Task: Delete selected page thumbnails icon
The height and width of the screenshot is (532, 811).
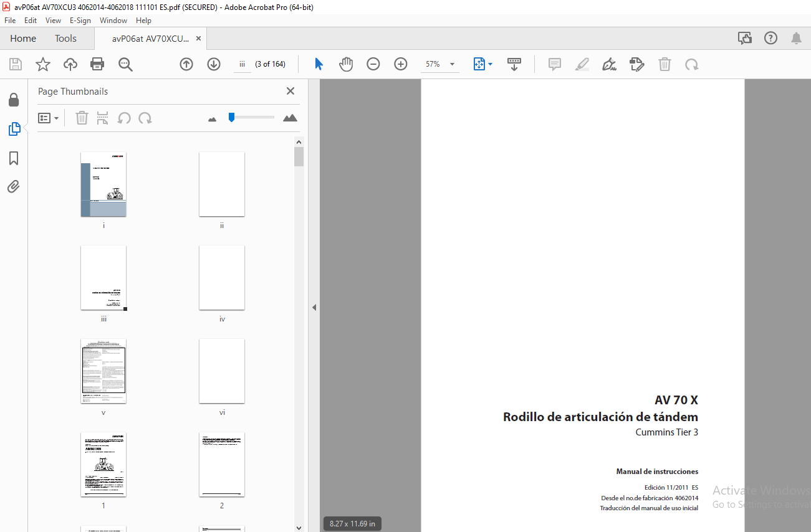Action: click(x=82, y=118)
